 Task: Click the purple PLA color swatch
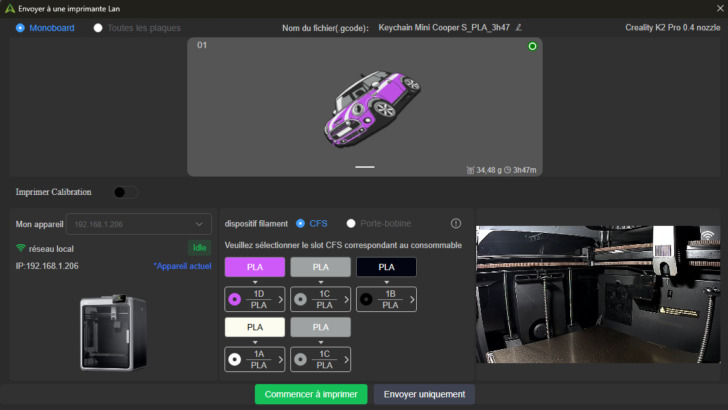(255, 267)
